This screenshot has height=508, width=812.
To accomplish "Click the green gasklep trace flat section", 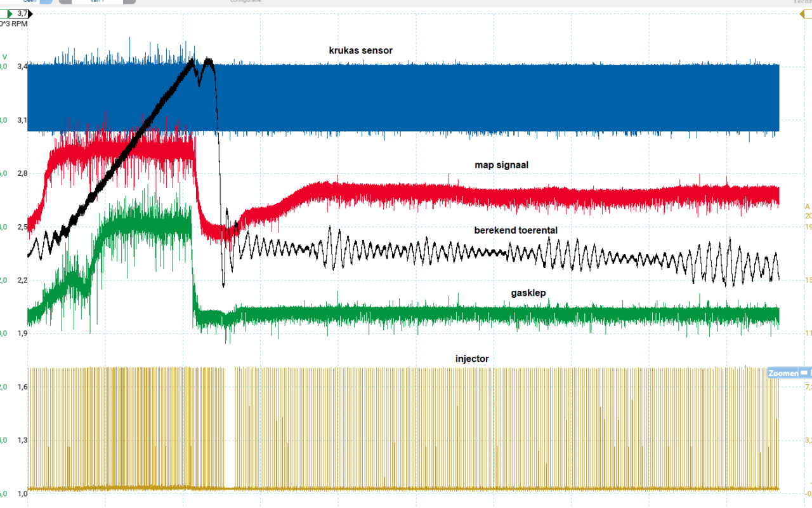I will tap(507, 314).
